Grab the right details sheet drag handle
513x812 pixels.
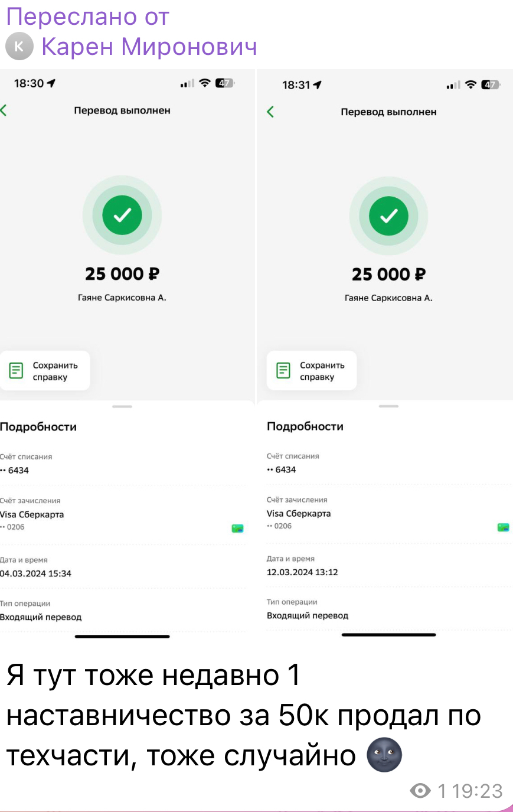click(388, 406)
